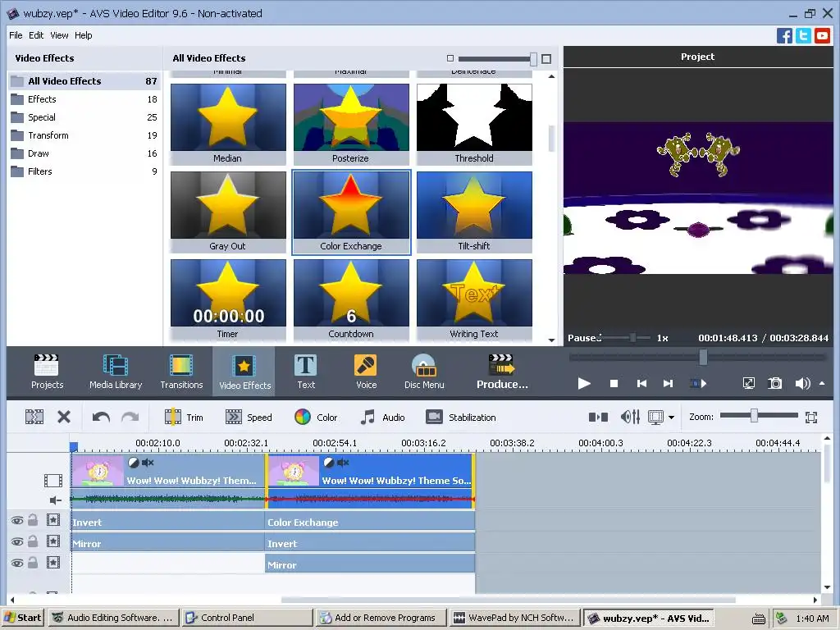Toggle visibility of the third effects track
Image resolution: width=840 pixels, height=630 pixels.
tap(16, 563)
